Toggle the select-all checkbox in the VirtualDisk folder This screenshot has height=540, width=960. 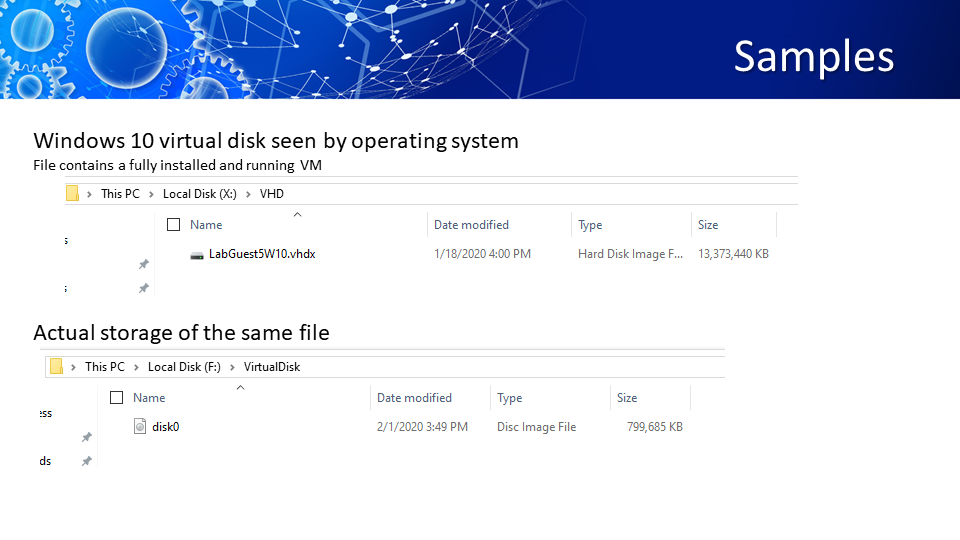pos(116,397)
